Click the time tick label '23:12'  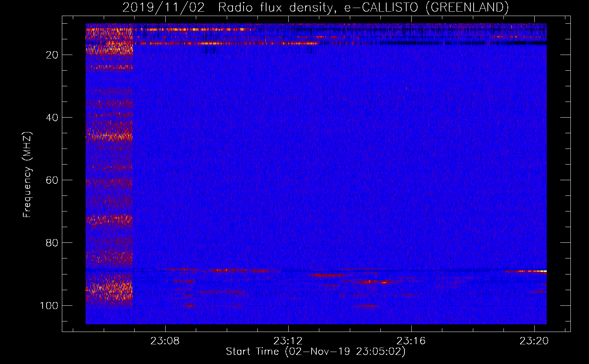(288, 341)
